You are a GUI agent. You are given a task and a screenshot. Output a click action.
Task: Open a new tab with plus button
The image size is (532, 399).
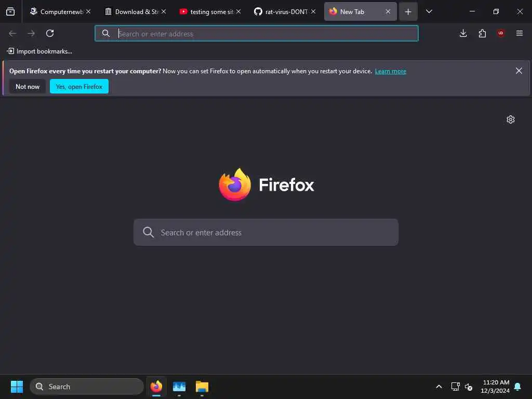pos(408,11)
